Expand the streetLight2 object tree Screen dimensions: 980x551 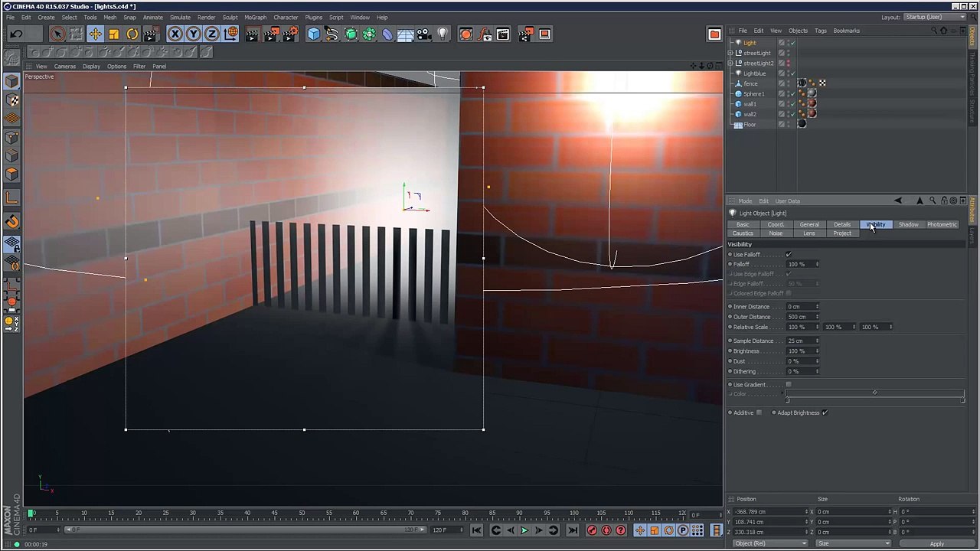click(x=730, y=63)
